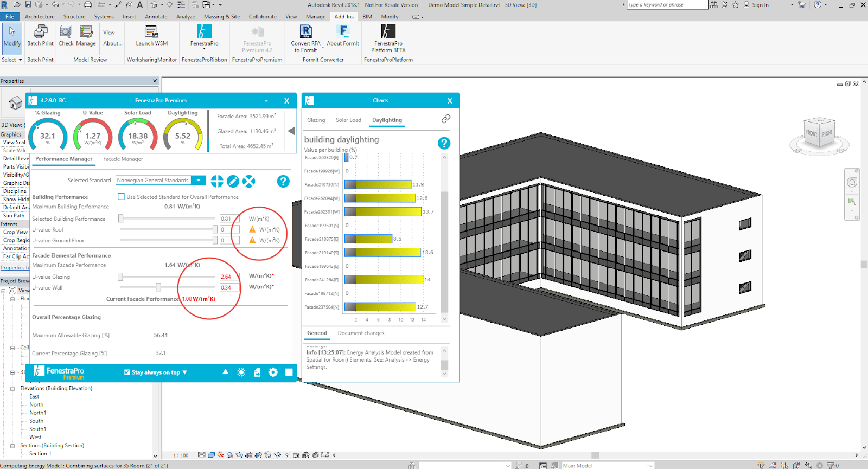This screenshot has height=469, width=868.
Task: Open the Revit Help dropdown arrow
Action: [x=826, y=5]
